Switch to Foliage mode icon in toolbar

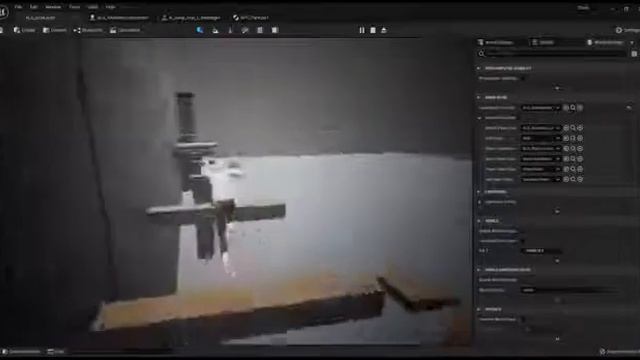click(230, 30)
